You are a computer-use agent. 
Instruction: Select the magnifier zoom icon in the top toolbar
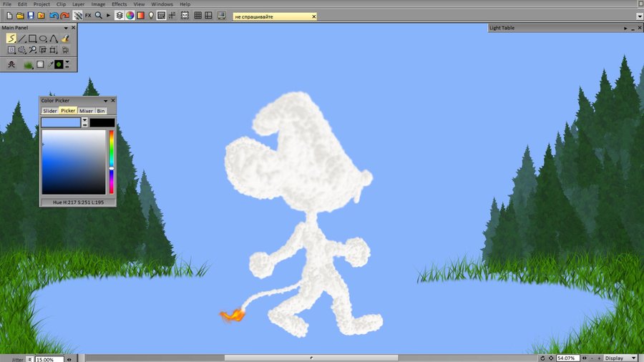coord(99,16)
